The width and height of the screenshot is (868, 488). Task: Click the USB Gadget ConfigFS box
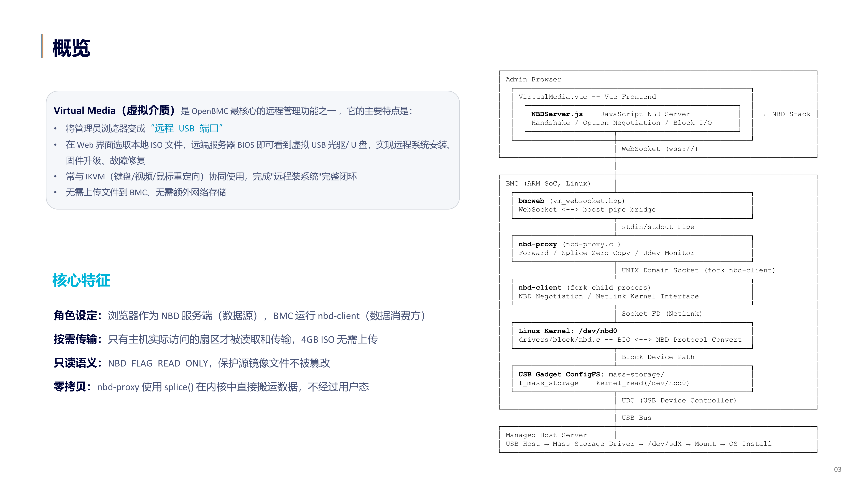click(x=632, y=379)
